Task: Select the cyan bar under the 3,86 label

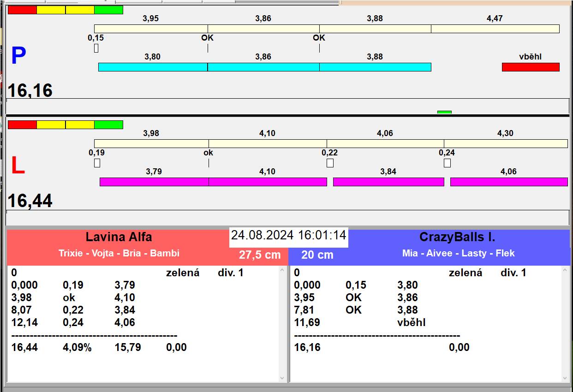Action: [x=263, y=67]
